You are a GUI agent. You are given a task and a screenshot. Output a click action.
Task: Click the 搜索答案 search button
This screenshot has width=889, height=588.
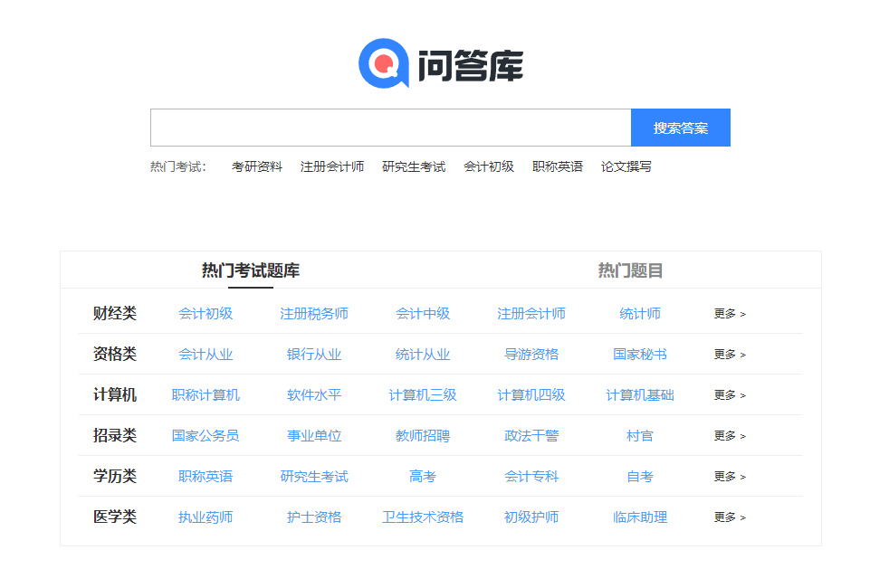coord(680,127)
